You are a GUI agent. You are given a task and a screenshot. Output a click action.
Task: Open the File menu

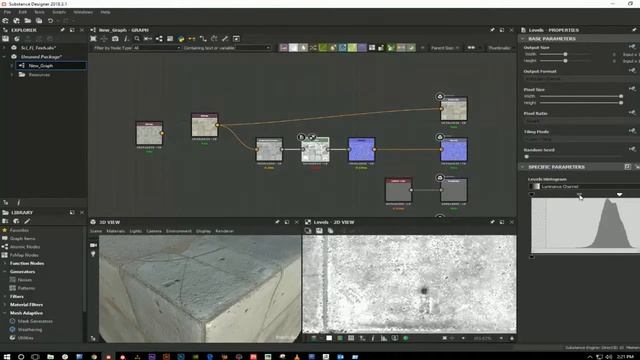(7, 12)
